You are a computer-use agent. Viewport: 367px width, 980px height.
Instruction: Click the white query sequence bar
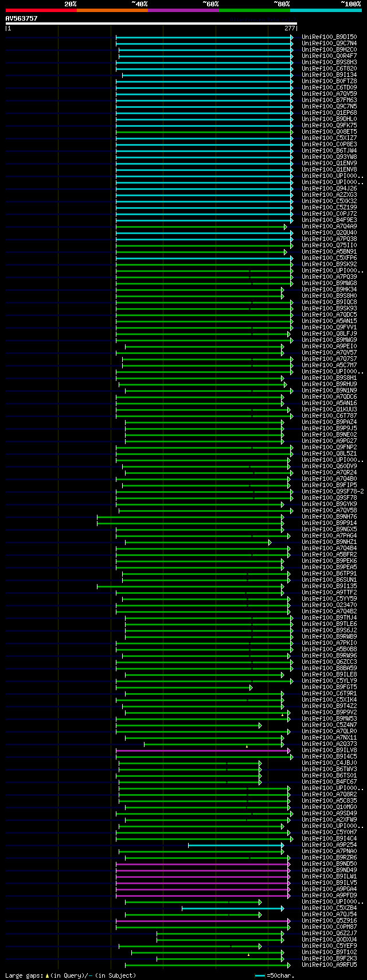click(x=151, y=24)
